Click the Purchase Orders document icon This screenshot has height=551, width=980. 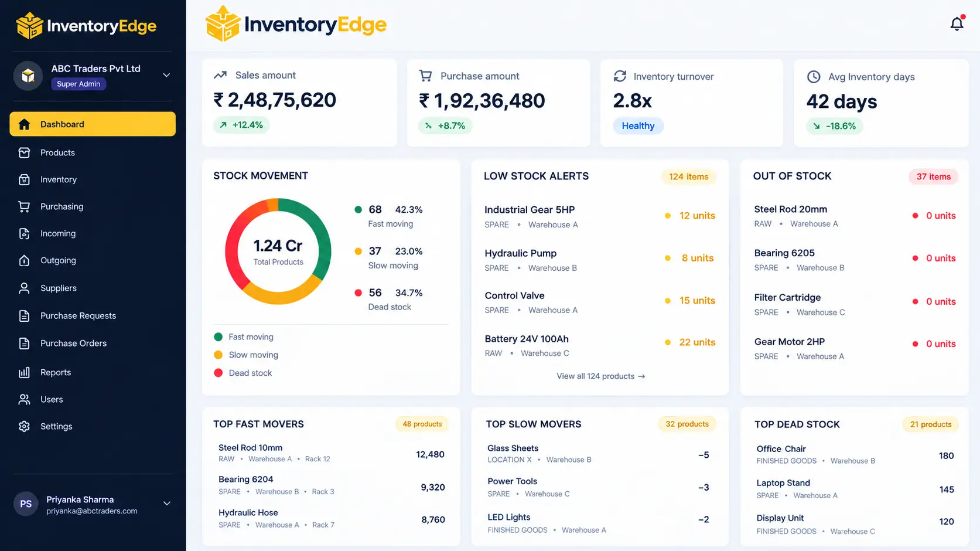pos(24,343)
